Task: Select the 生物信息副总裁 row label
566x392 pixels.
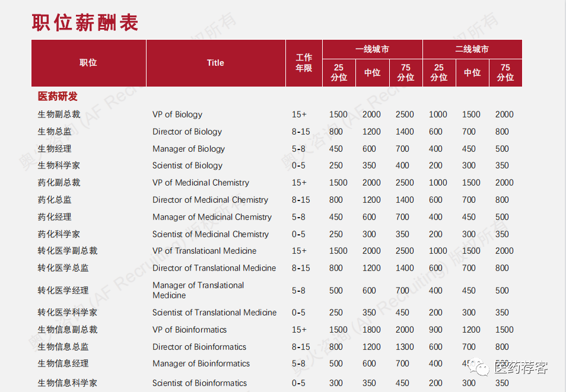Action: (x=68, y=330)
